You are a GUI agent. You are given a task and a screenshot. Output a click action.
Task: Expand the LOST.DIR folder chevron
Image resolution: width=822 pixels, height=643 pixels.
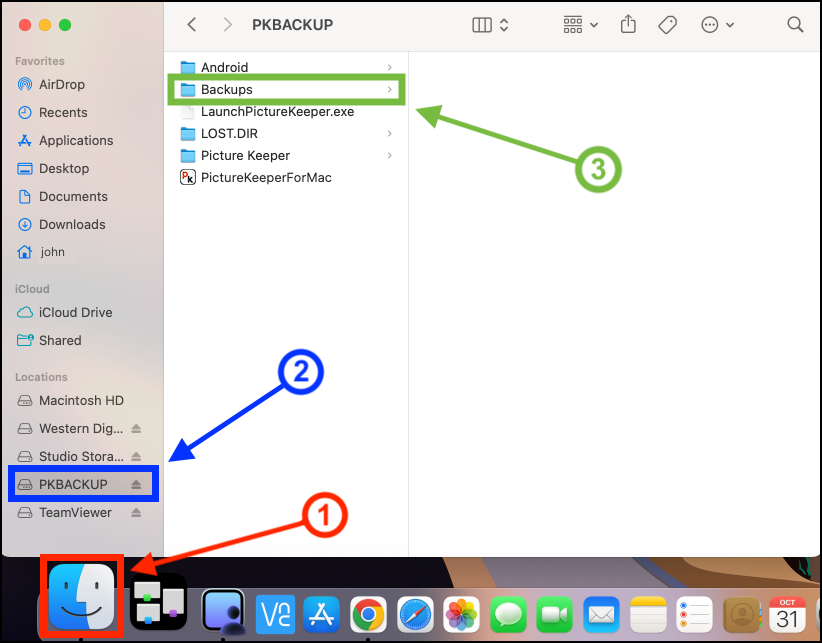(x=390, y=134)
